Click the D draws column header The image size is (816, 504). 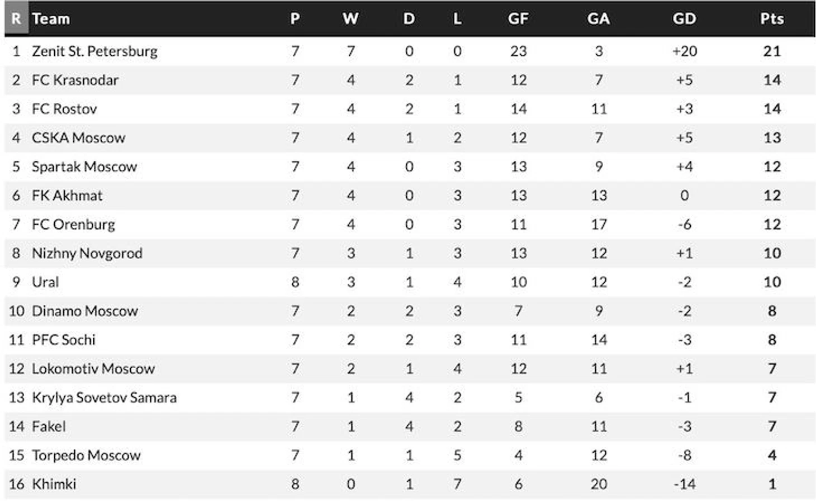[409, 18]
